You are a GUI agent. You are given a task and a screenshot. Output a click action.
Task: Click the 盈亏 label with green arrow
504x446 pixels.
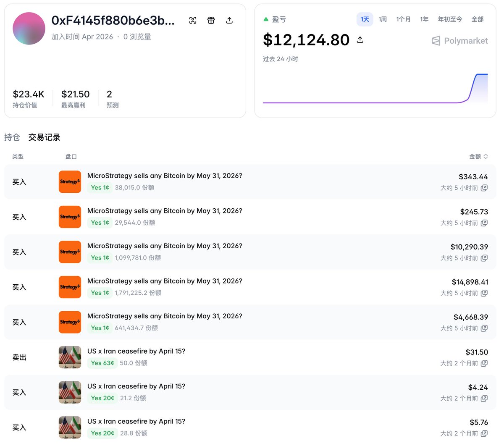[x=275, y=19]
